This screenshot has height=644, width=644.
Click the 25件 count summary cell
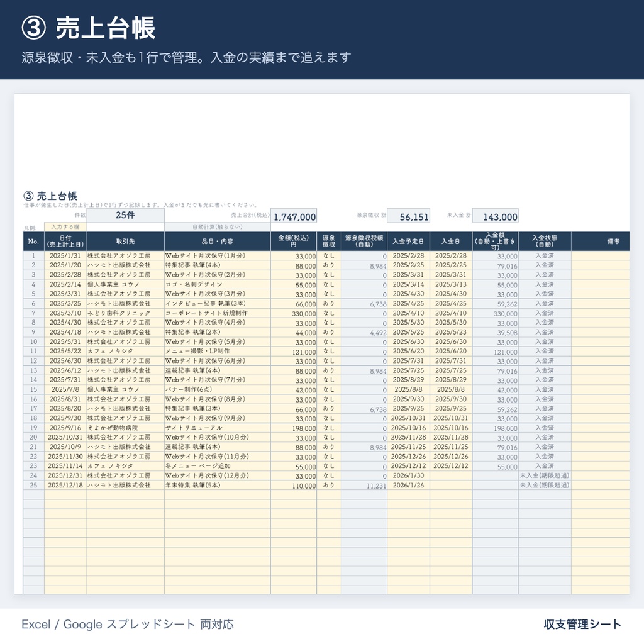tap(125, 215)
